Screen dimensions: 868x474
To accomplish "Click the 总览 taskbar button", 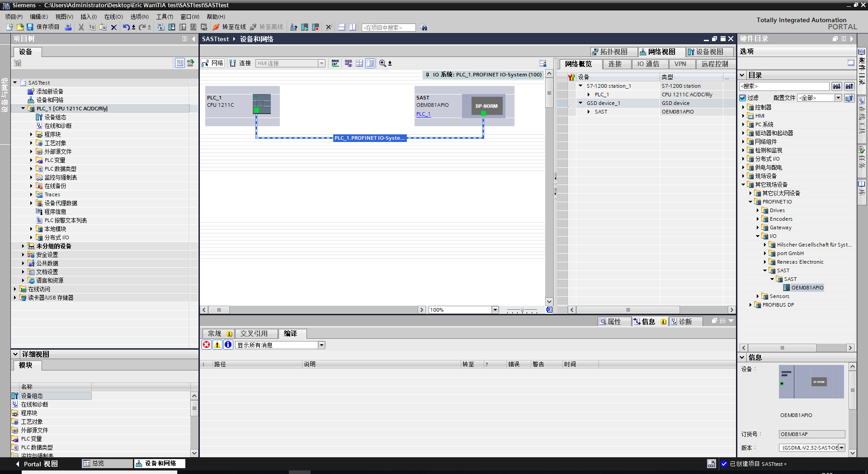I will pos(107,464).
